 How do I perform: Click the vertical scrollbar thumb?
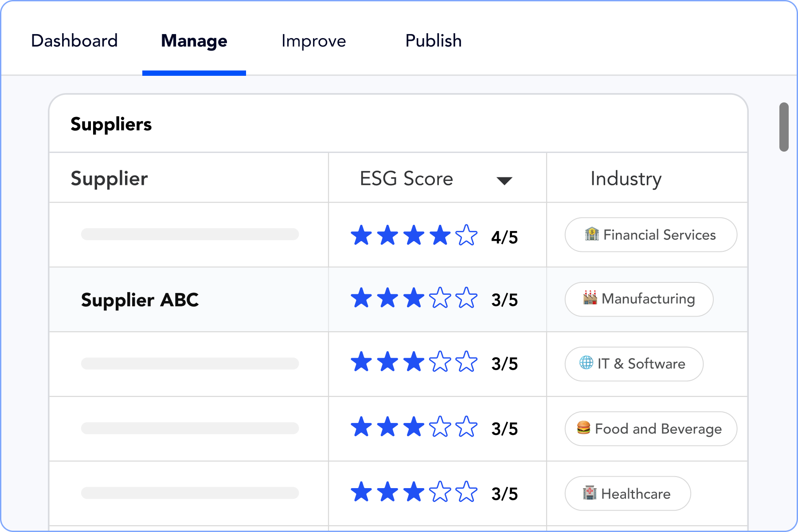click(784, 127)
